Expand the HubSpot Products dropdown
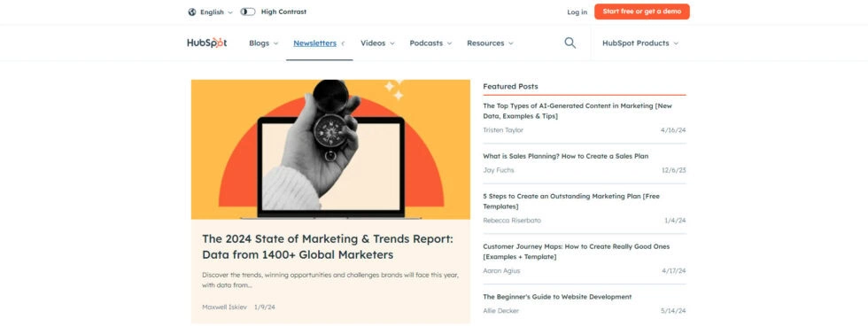Viewport: 868px width, 327px height. point(639,43)
